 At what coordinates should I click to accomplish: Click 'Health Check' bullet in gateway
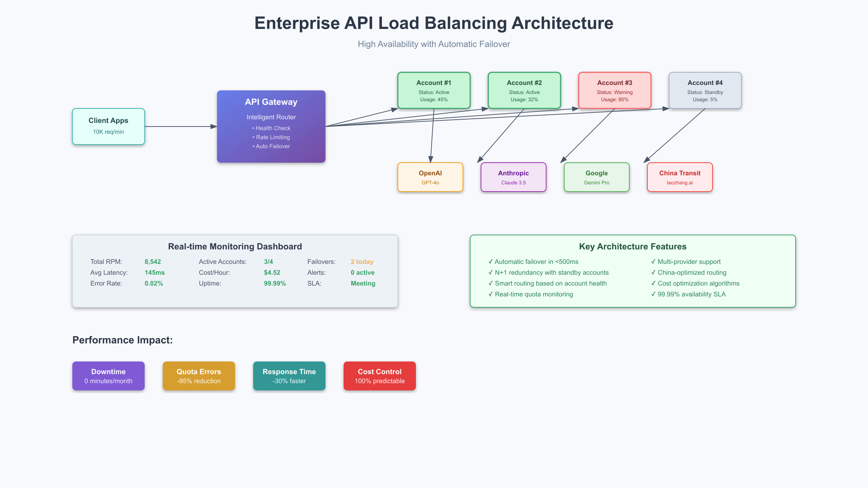pos(271,128)
